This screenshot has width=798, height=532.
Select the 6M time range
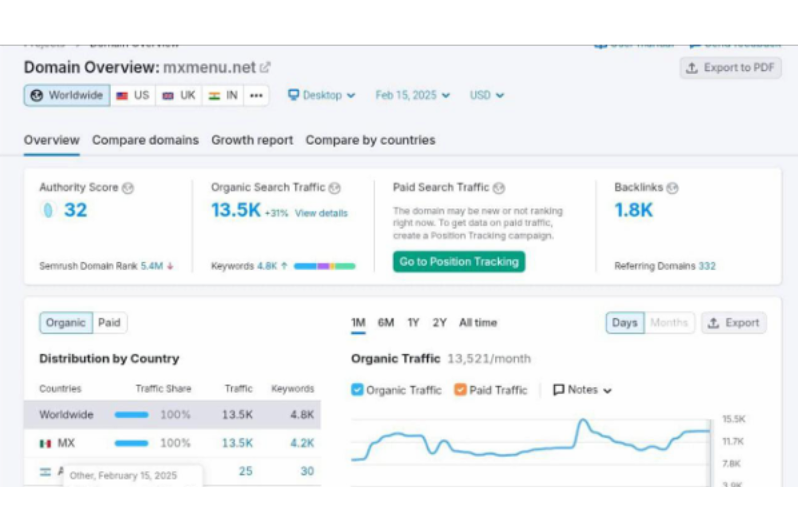pos(386,323)
